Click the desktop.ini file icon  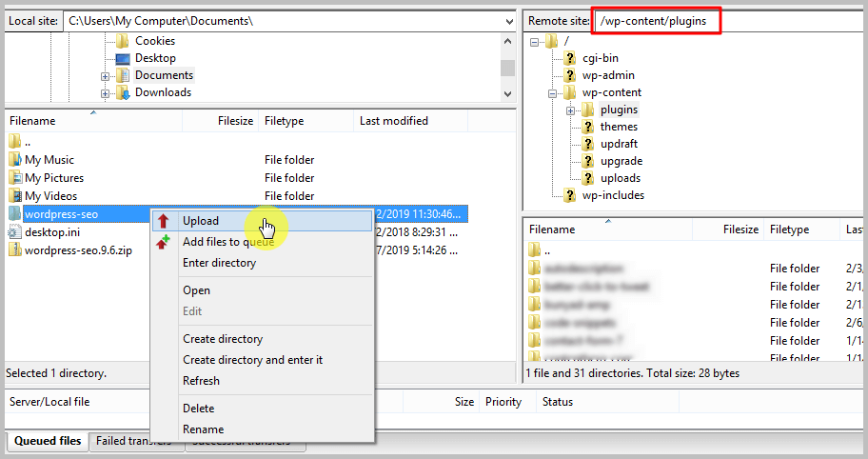[15, 232]
